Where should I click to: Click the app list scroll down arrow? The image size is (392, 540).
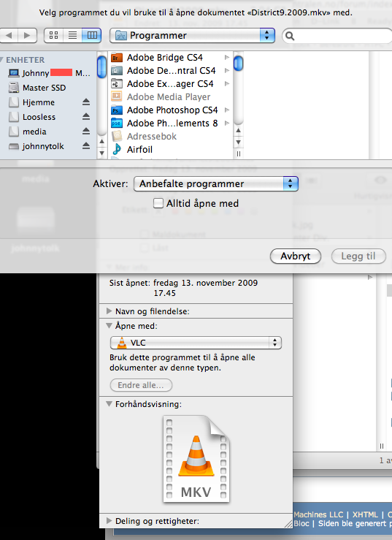click(238, 142)
